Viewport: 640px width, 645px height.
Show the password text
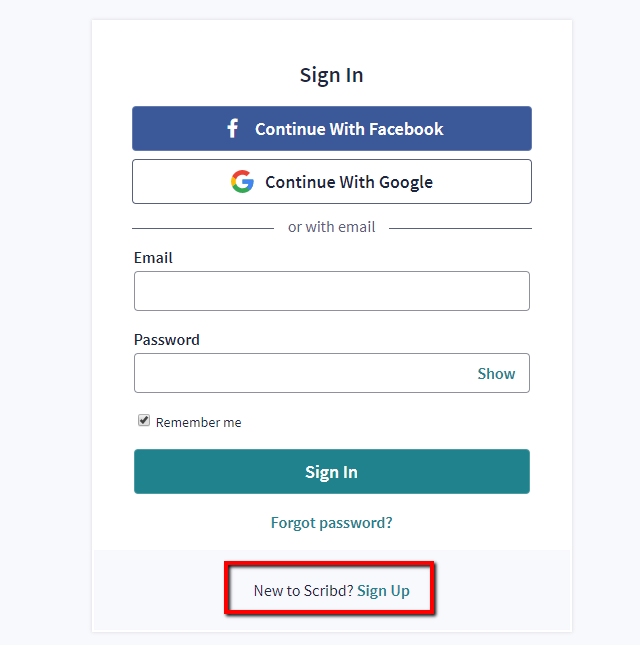click(496, 373)
